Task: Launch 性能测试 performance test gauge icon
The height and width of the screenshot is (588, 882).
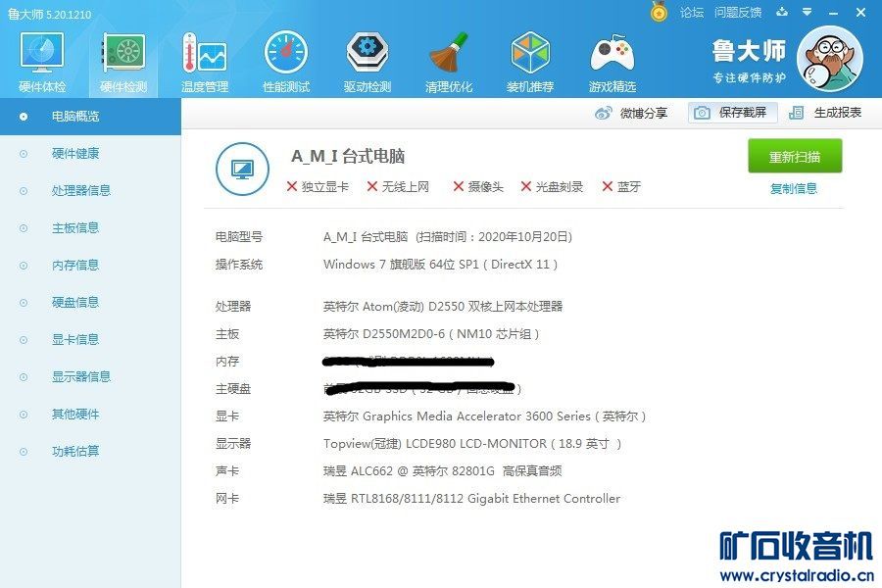Action: 286,62
